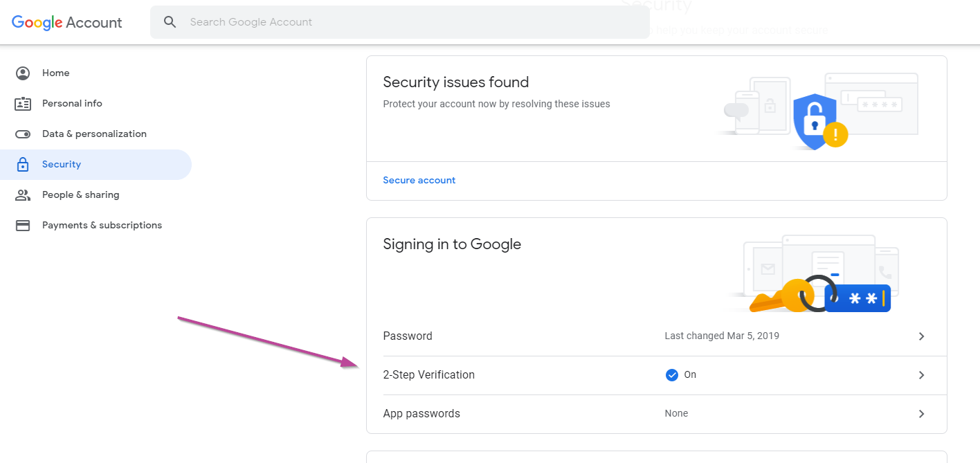The height and width of the screenshot is (463, 980).
Task: Click the Security lock icon in sidebar
Action: click(x=23, y=165)
